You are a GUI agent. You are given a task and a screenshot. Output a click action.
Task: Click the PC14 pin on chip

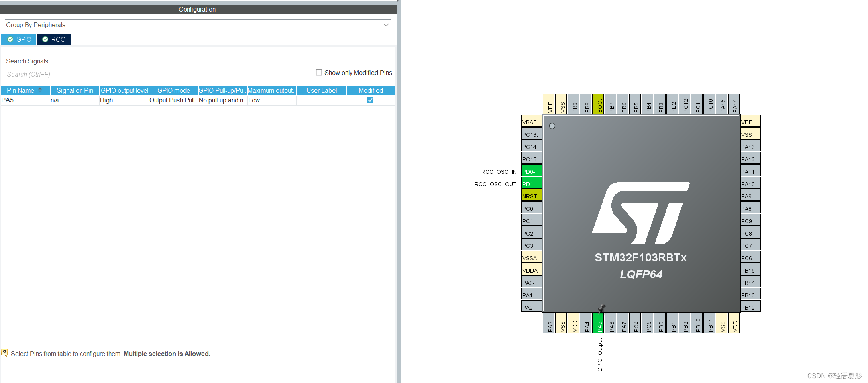532,146
